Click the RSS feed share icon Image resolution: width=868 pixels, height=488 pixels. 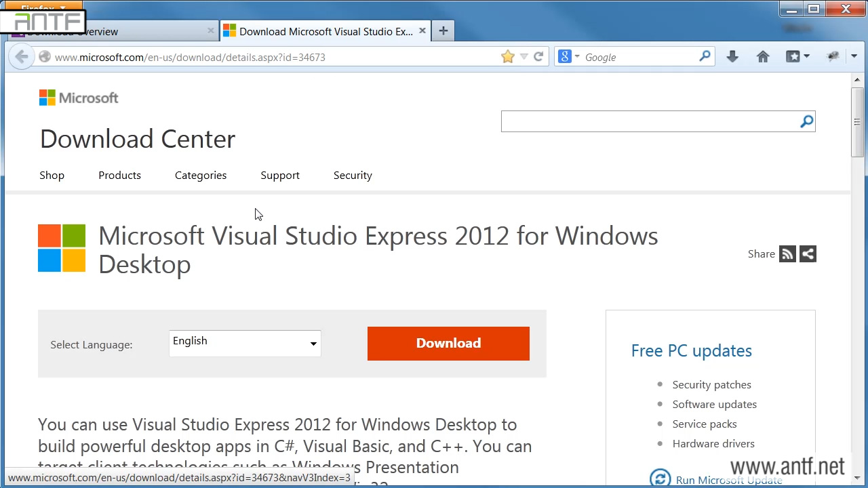tap(787, 254)
